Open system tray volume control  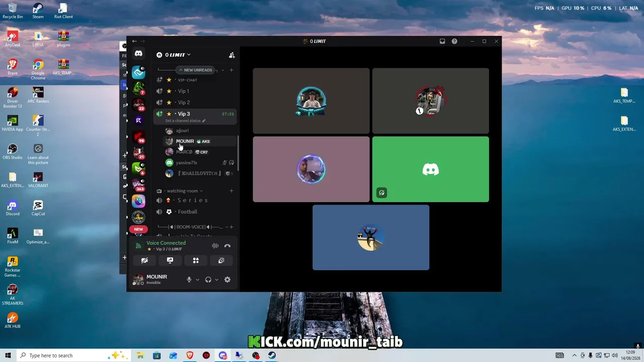[615, 355]
